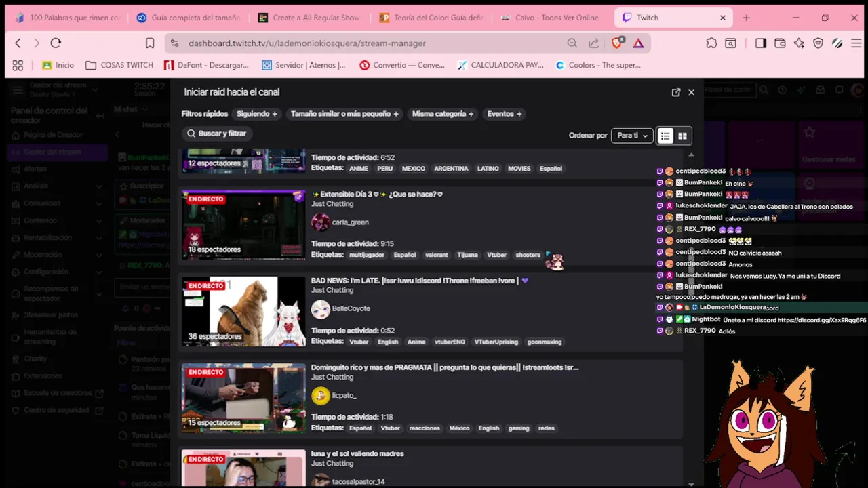Screen dimensions: 868x488
Task: Switch to 'Create a All Regular Show' tab
Action: 309,18
